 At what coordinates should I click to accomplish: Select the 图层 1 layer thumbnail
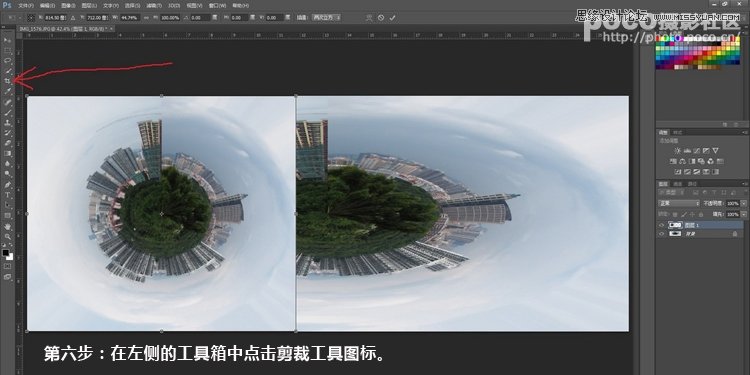point(675,225)
